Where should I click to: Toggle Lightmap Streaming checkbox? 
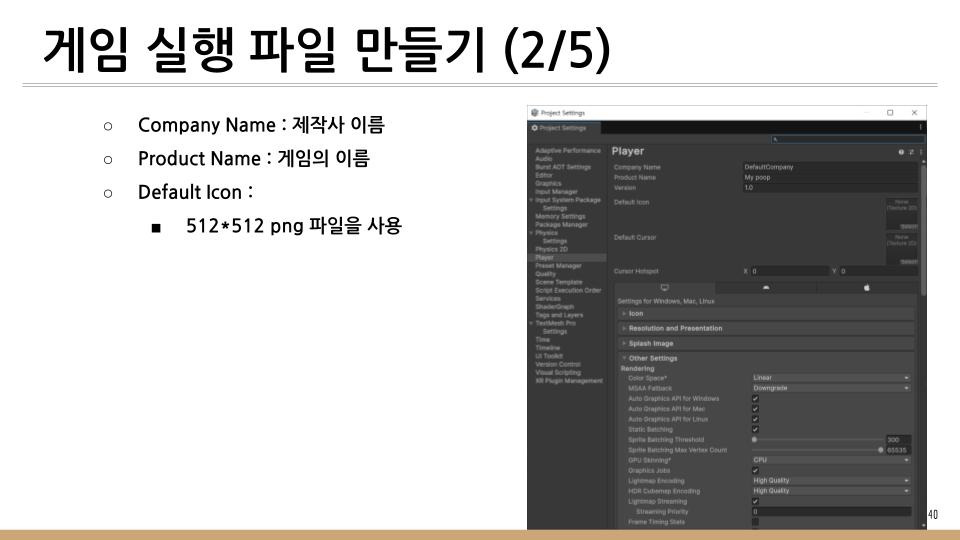(x=755, y=501)
